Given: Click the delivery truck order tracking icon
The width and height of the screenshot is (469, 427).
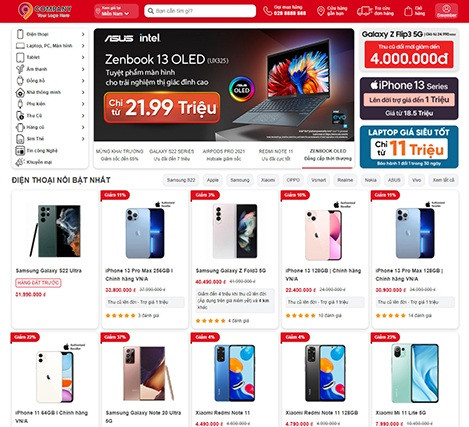Looking at the screenshot, I should [x=364, y=11].
